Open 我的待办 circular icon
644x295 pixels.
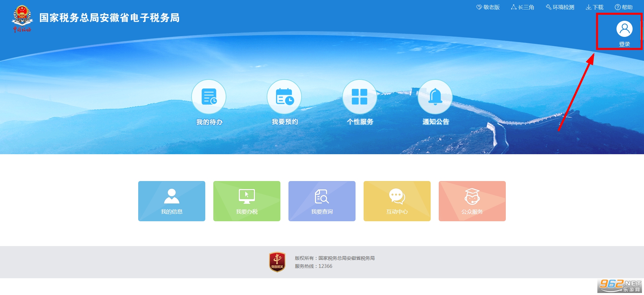coord(209,97)
